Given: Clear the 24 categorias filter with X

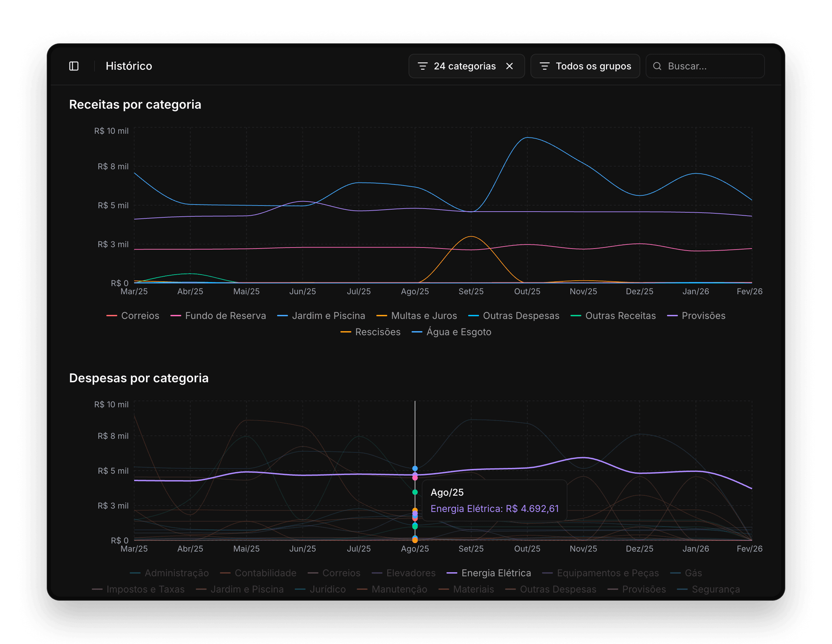Looking at the screenshot, I should pos(509,66).
